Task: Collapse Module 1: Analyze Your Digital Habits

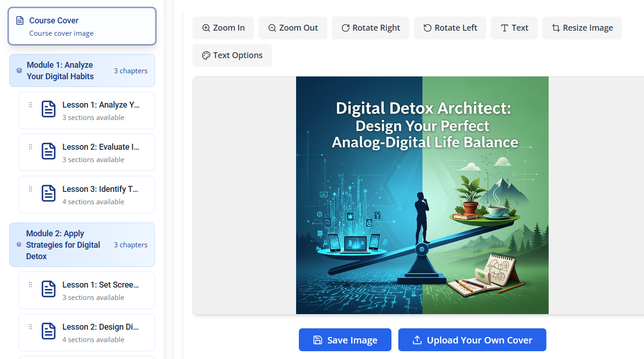Action: pyautogui.click(x=82, y=71)
